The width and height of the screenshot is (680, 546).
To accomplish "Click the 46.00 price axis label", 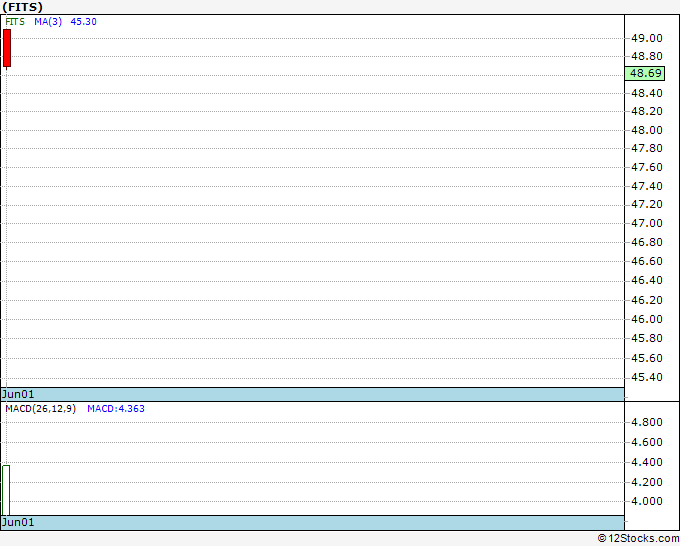I will 647,319.
